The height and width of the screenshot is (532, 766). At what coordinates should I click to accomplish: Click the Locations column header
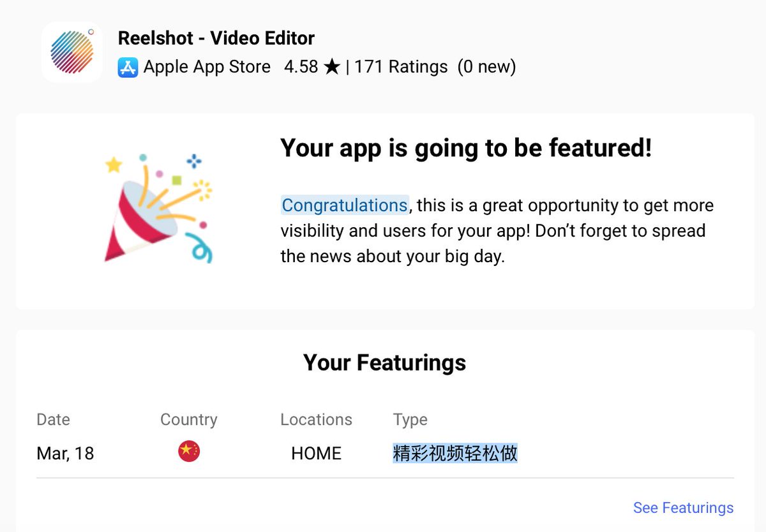(x=316, y=420)
